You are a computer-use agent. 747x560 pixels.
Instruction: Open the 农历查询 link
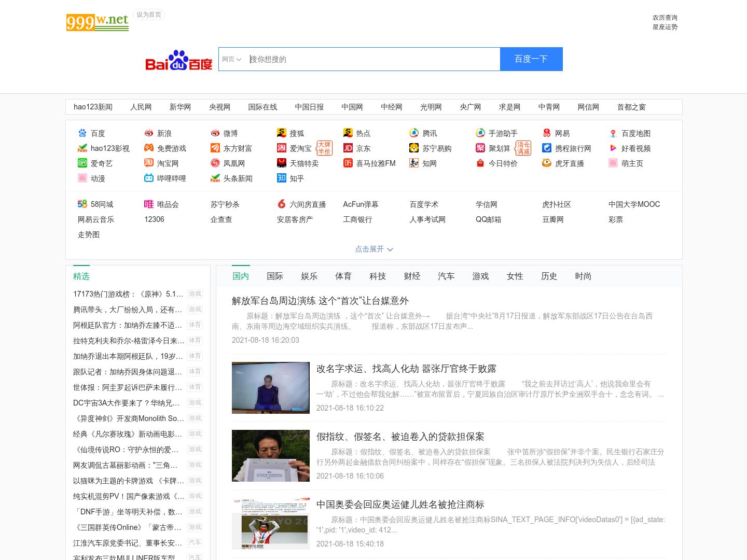pyautogui.click(x=665, y=18)
